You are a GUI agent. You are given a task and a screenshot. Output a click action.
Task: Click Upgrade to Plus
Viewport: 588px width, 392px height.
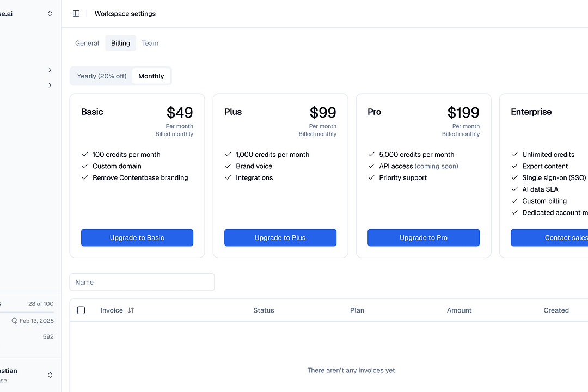280,237
